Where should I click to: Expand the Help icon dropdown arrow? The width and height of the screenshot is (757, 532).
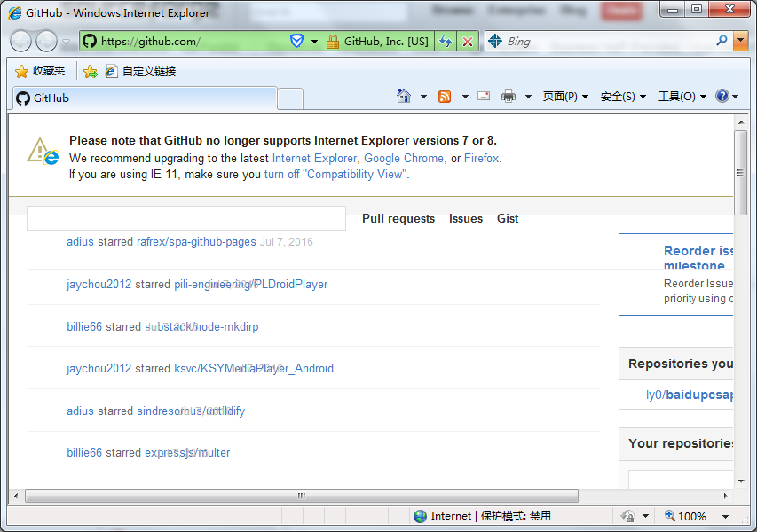click(x=736, y=97)
